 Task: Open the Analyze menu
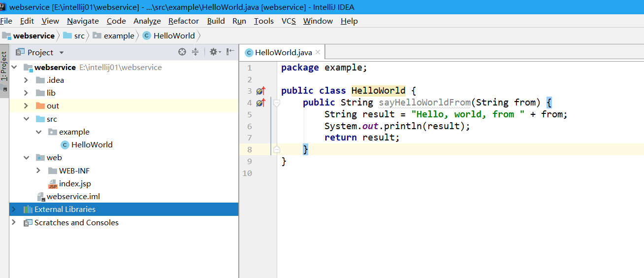click(147, 21)
